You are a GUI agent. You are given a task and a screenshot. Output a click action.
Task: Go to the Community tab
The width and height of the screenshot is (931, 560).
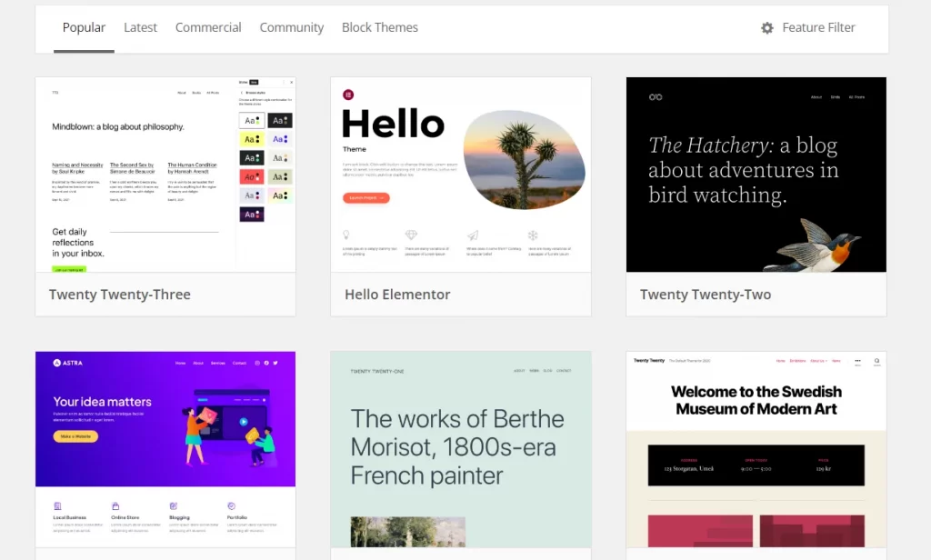point(291,27)
